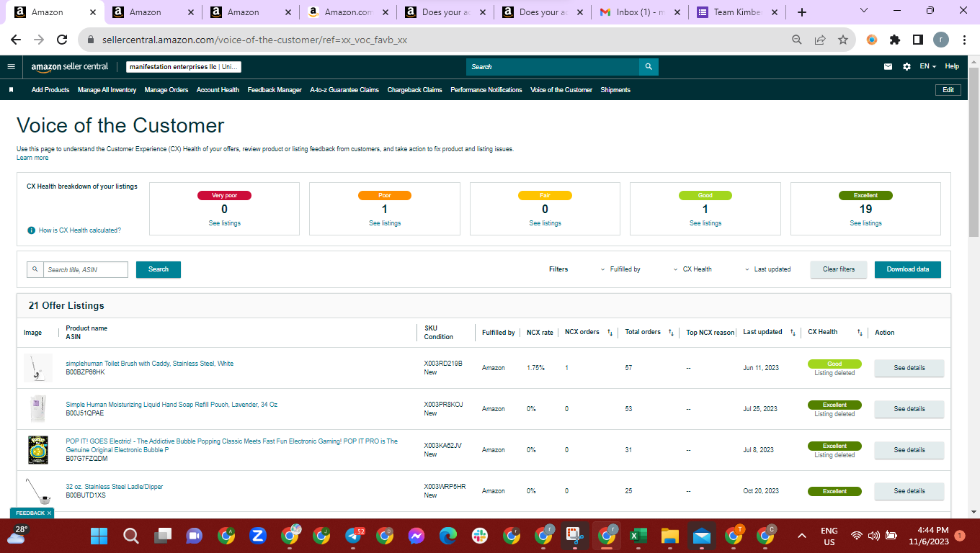The image size is (980, 553).
Task: Click the magnifier button beside the top Search bar
Action: pos(649,67)
